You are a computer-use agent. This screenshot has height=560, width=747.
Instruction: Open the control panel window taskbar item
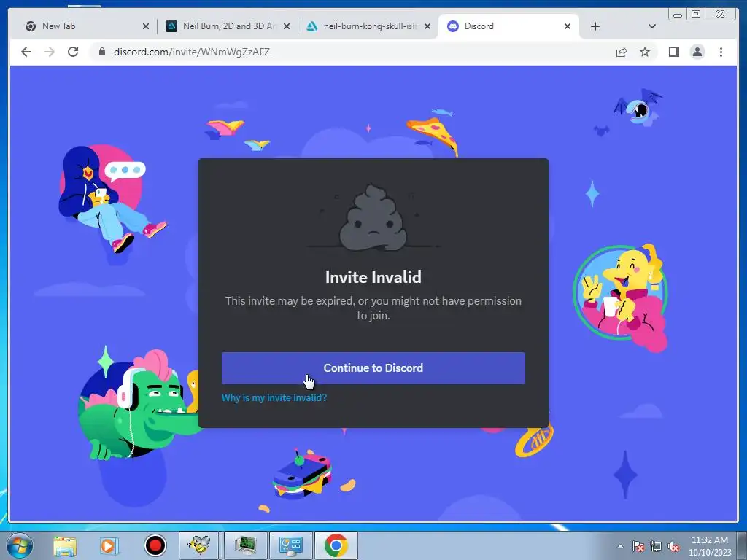click(291, 545)
